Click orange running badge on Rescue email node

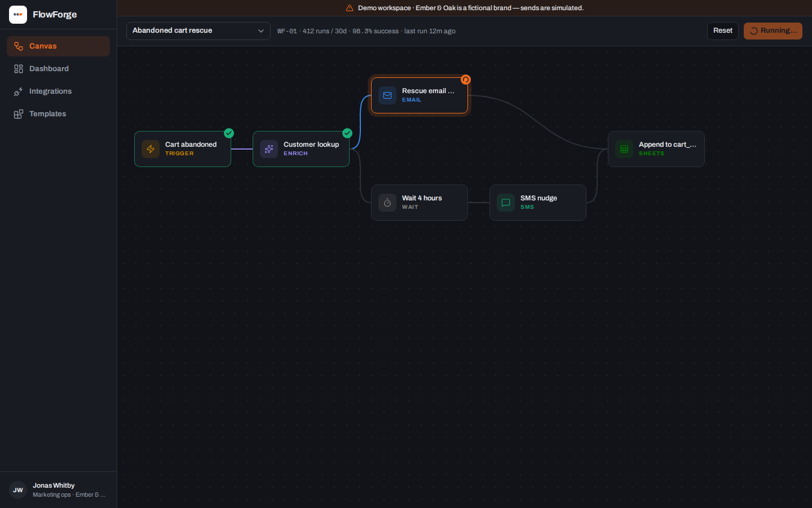[466, 80]
